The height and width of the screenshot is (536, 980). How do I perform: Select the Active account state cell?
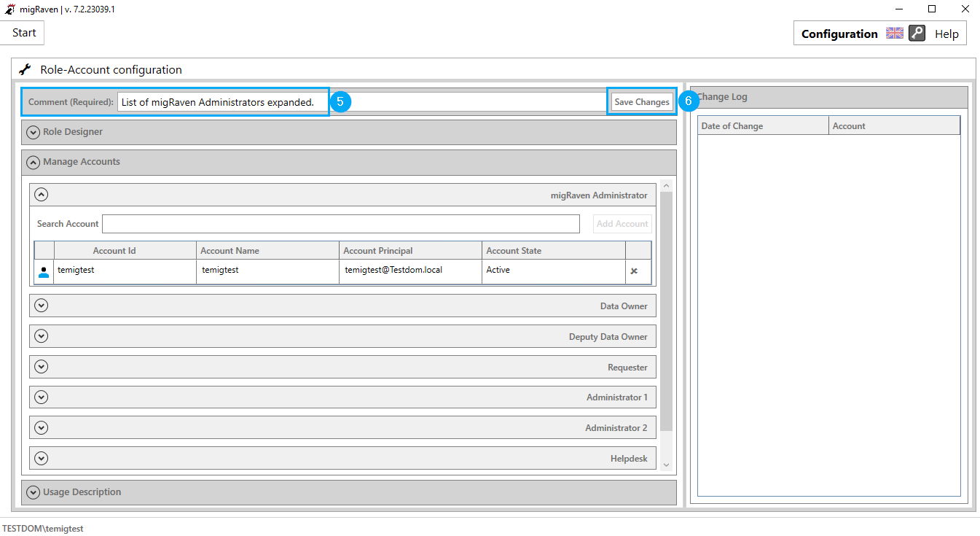[554, 271]
